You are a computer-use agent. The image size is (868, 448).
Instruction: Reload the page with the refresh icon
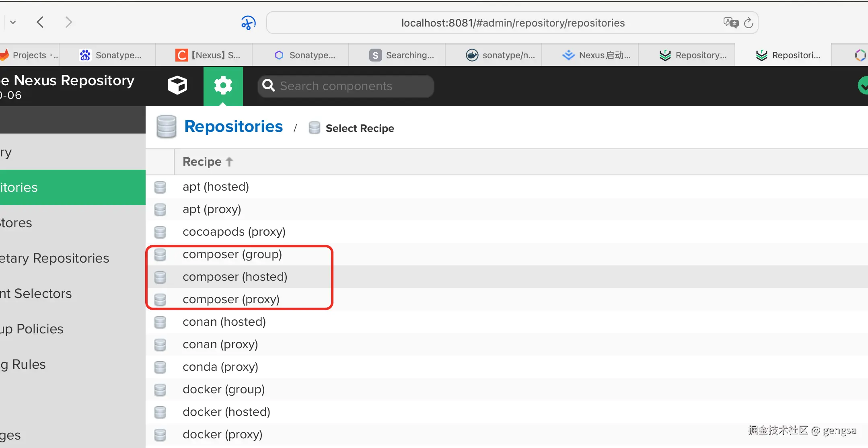pos(748,23)
